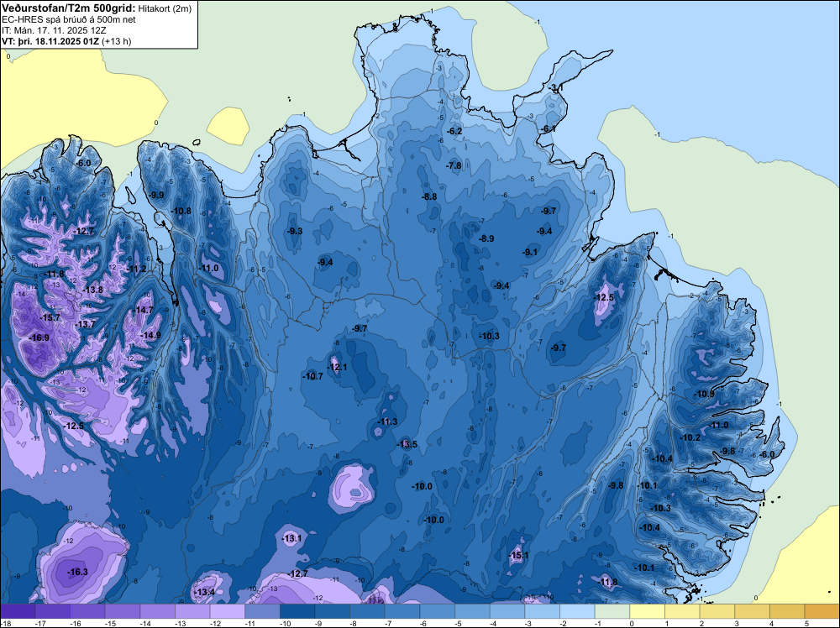Click the -6.2 temperature label
840x628 pixels.
[454, 131]
